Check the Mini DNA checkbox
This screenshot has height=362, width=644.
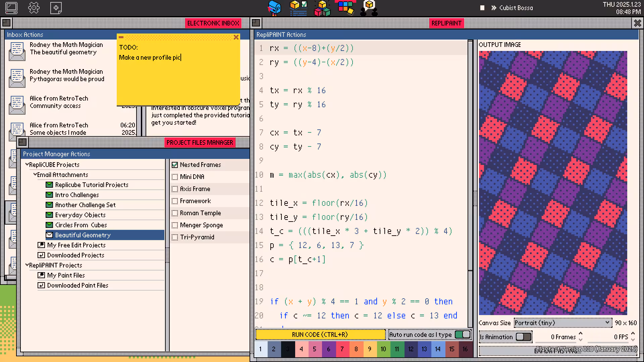[175, 177]
